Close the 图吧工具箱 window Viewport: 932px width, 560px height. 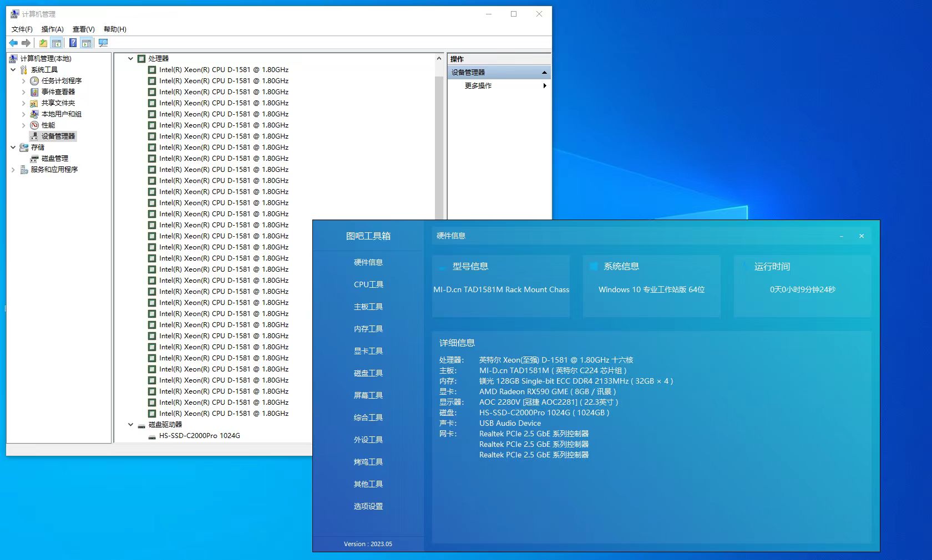862,236
